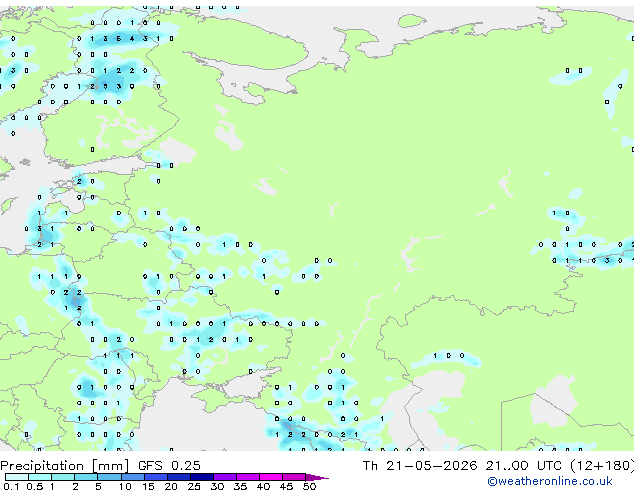The image size is (634, 490).
Task: Click the '21..00 UTC' time label
Action: click(x=524, y=466)
